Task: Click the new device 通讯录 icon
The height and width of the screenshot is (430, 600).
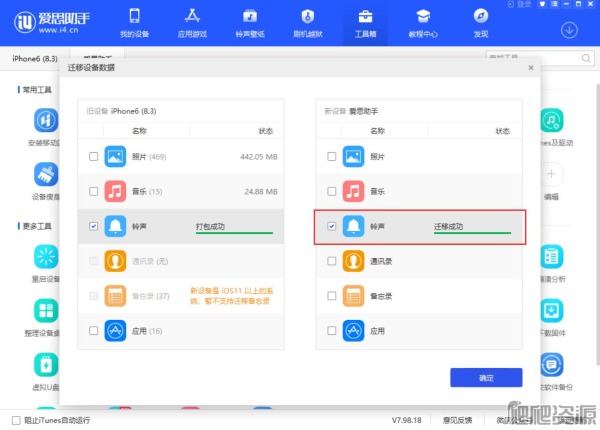Action: pyautogui.click(x=353, y=261)
